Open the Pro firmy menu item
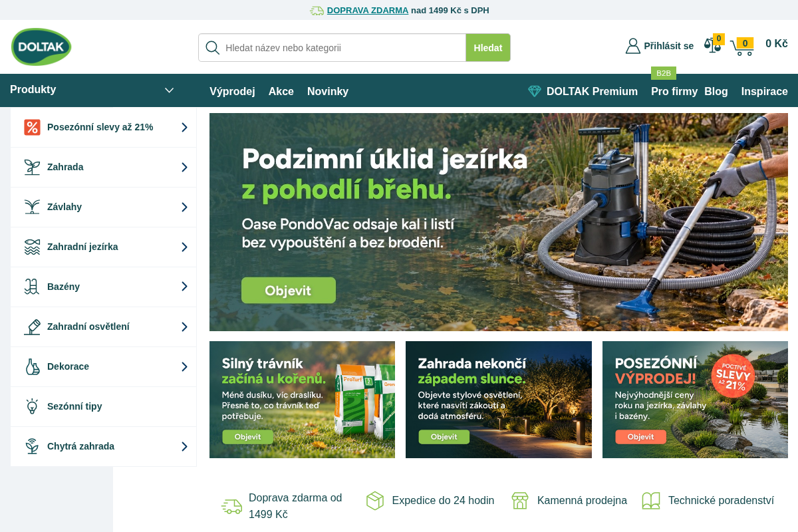 674,92
